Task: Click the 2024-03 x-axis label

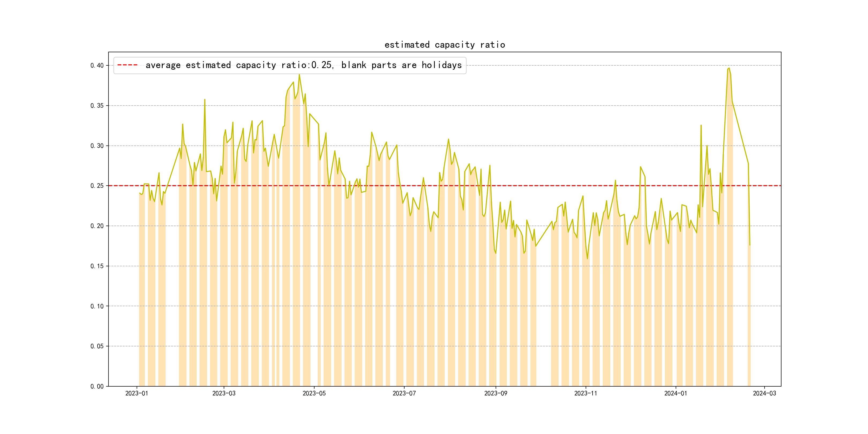Action: (764, 393)
